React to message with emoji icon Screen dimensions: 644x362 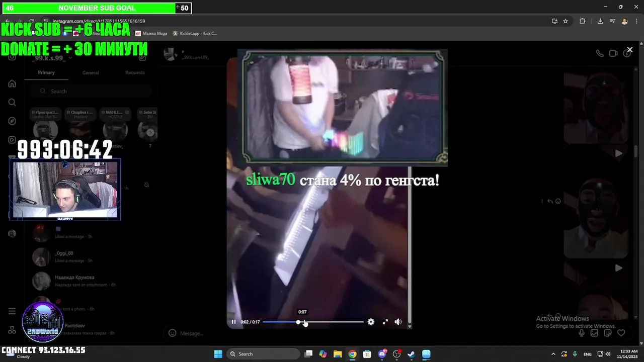coord(558,201)
